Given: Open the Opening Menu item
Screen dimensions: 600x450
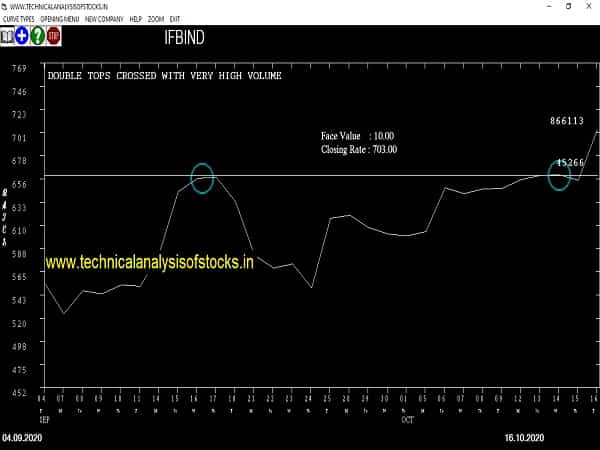Looking at the screenshot, I should [59, 19].
